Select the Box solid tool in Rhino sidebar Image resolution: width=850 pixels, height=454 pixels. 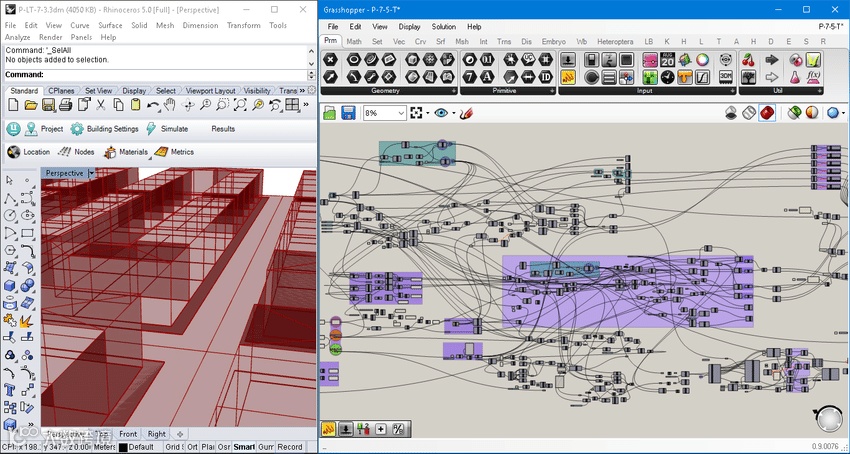pyautogui.click(x=10, y=286)
